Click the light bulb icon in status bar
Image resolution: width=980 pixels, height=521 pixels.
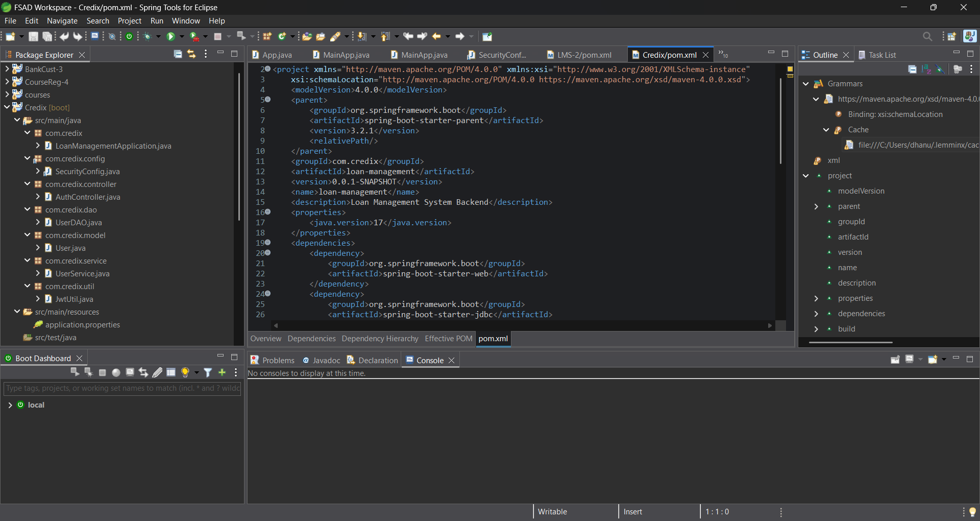[972, 512]
